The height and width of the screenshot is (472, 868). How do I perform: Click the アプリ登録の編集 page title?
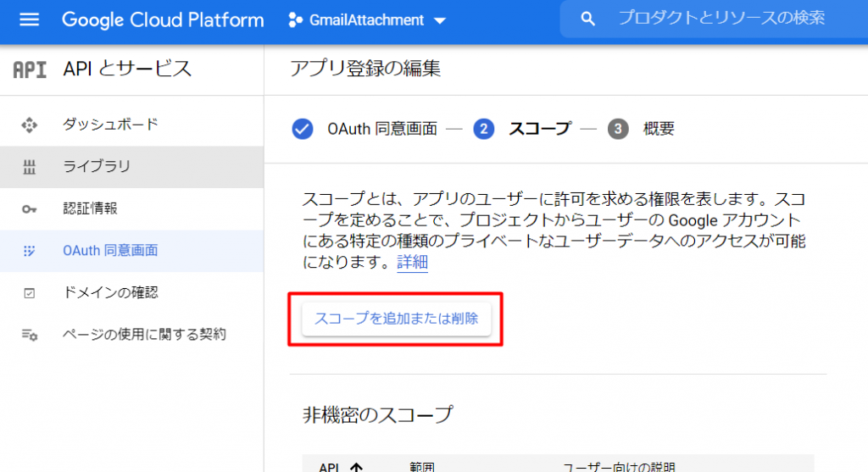pos(365,69)
